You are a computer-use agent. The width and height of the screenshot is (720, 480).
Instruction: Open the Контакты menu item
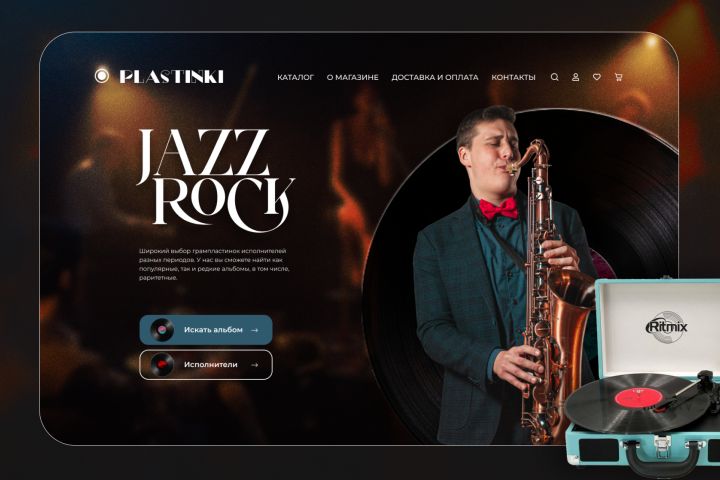[513, 78]
